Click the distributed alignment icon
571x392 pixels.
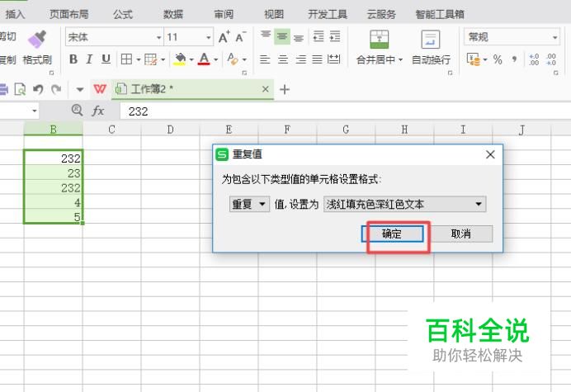point(333,59)
